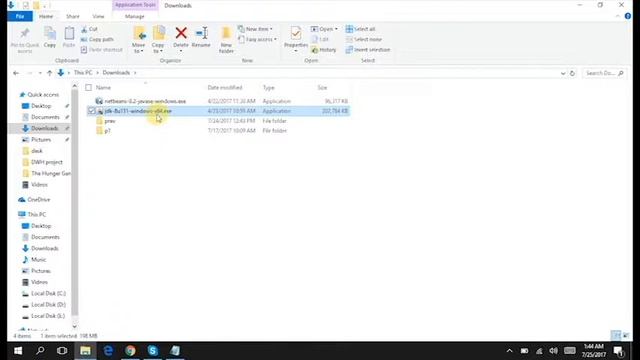Click This PC in address bar
The image size is (640, 360).
[83, 73]
